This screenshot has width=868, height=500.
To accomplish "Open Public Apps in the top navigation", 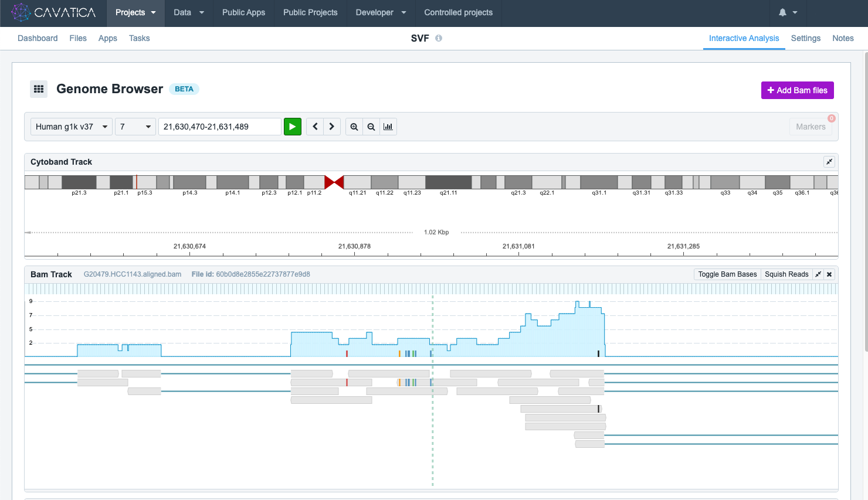I will pos(243,13).
